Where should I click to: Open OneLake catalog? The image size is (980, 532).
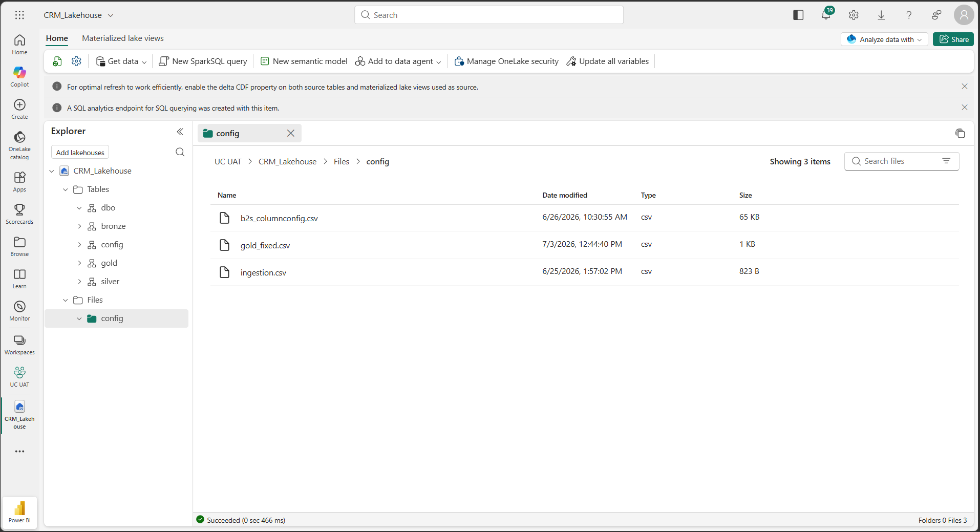pos(19,145)
